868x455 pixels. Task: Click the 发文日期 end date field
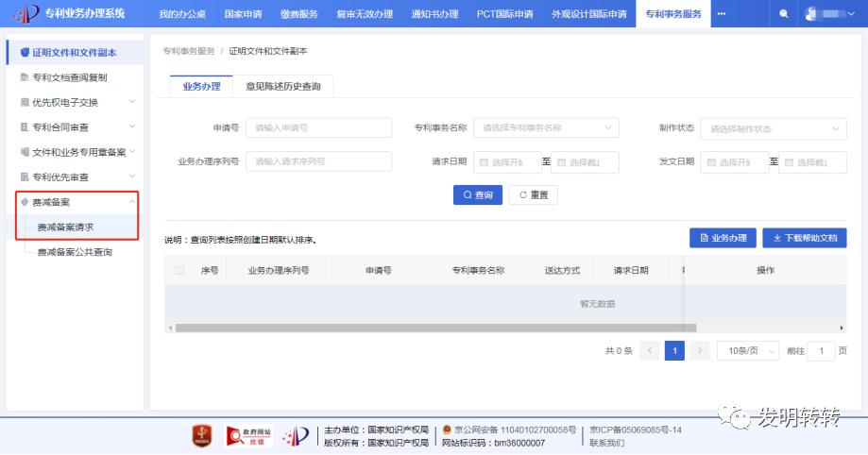pos(812,162)
